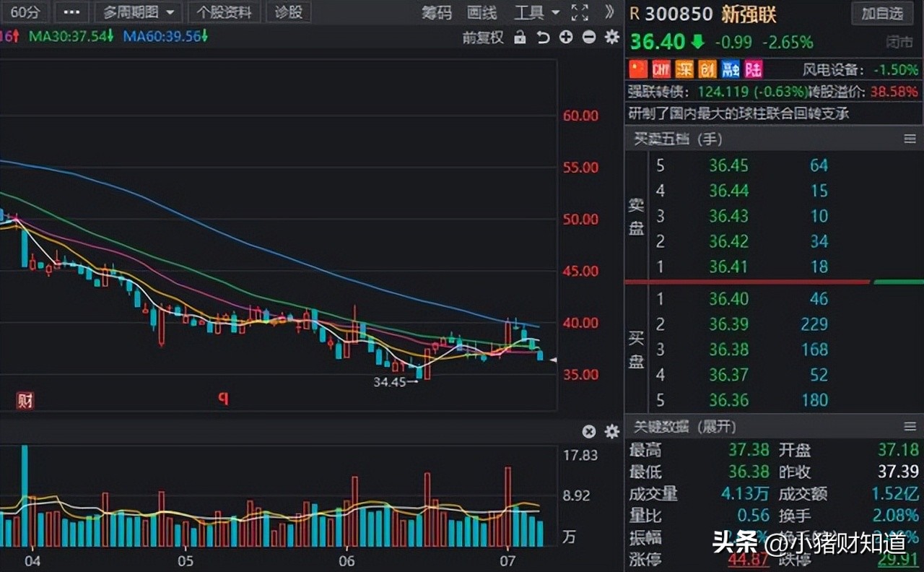Click the minus zoom-out icon on chart toolbar
924x572 pixels.
point(588,37)
